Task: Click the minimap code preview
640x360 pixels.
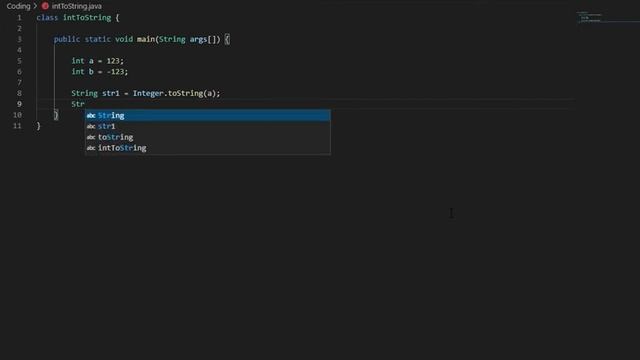Action: pyautogui.click(x=590, y=17)
